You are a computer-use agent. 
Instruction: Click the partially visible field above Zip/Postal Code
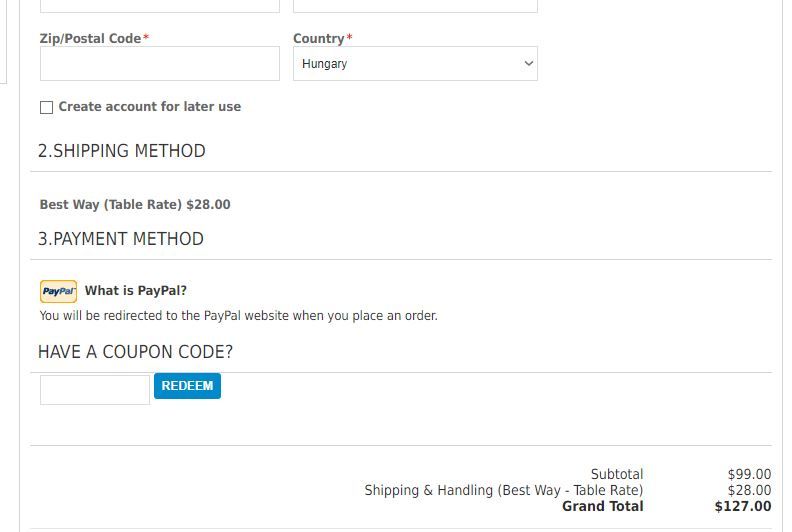point(160,6)
